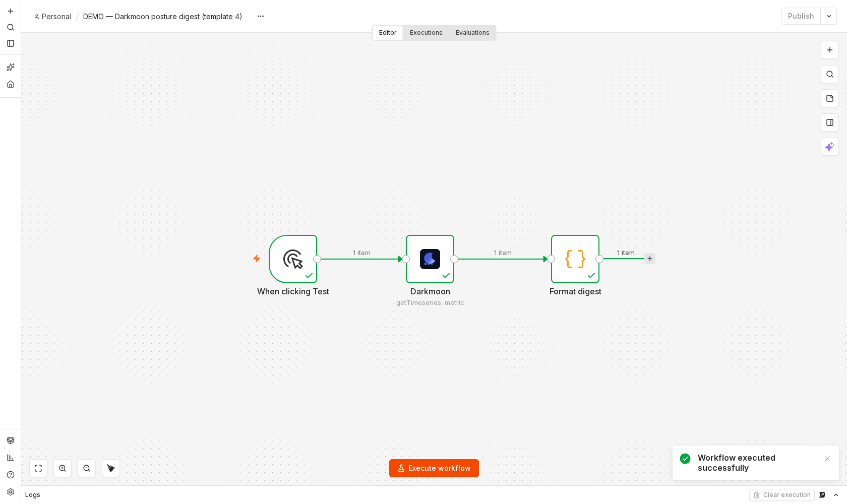Select the Darkmoon node
Screen dimensions: 847x504
pyautogui.click(x=430, y=259)
